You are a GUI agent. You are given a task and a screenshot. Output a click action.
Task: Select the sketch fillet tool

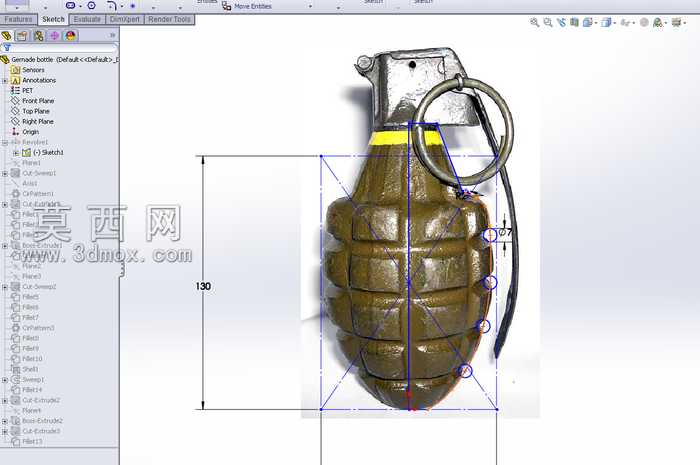112,6
